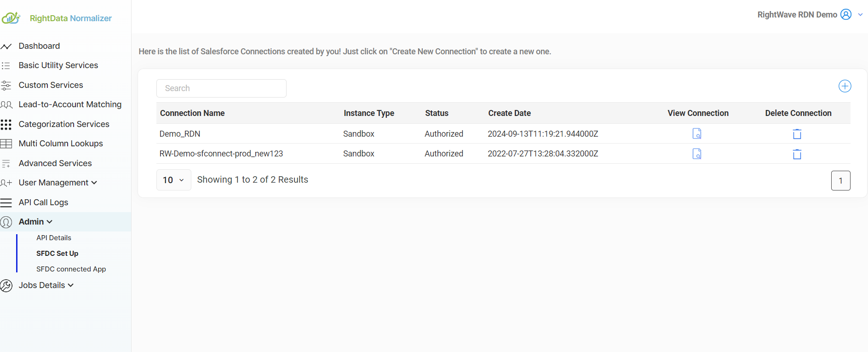This screenshot has width=868, height=352.
Task: Click Sandbox in the Demo_RDN row
Action: coord(359,134)
